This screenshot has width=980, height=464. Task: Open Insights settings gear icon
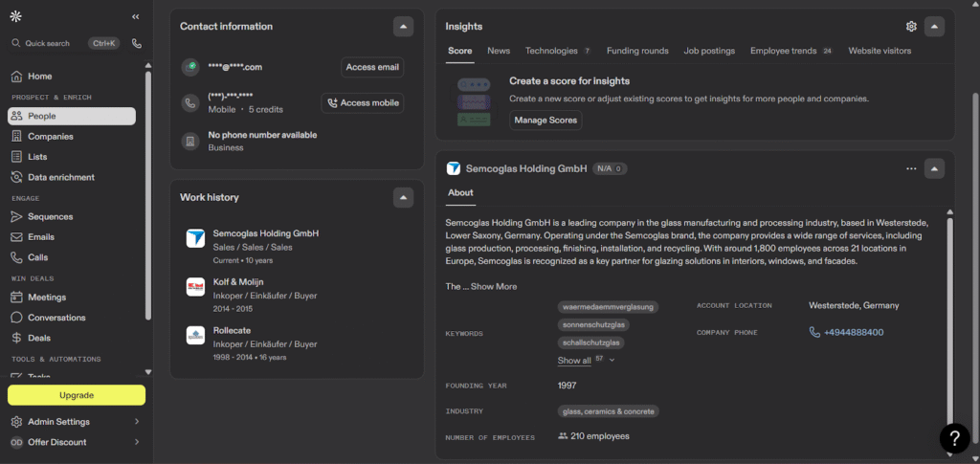click(911, 27)
